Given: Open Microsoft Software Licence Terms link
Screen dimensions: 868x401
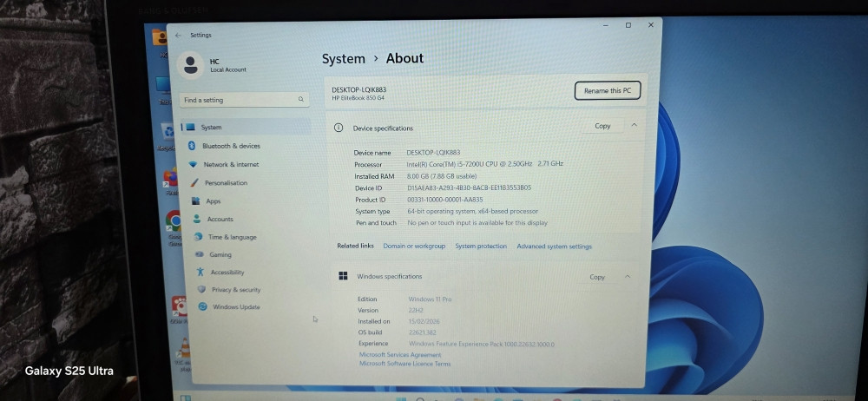Looking at the screenshot, I should tap(405, 364).
